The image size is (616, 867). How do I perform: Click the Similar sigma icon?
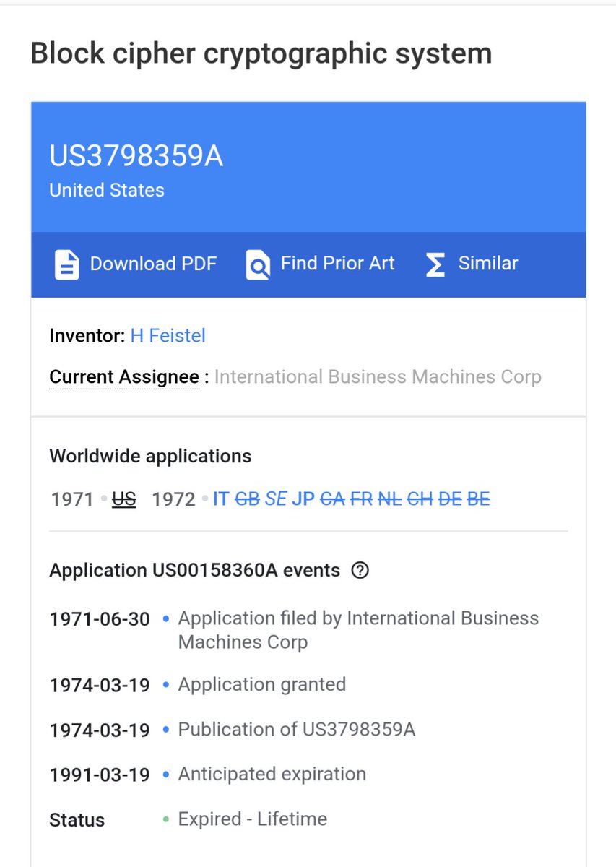435,264
